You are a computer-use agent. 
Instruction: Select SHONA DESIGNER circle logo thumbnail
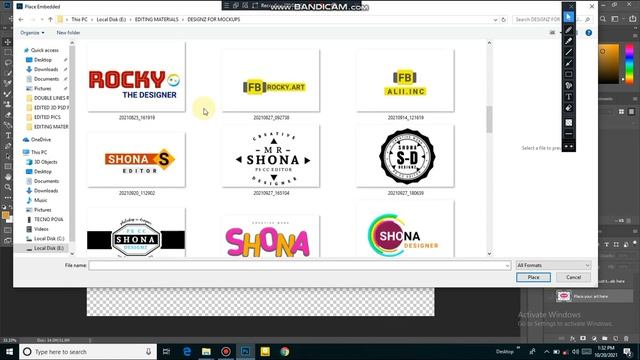coord(405,229)
